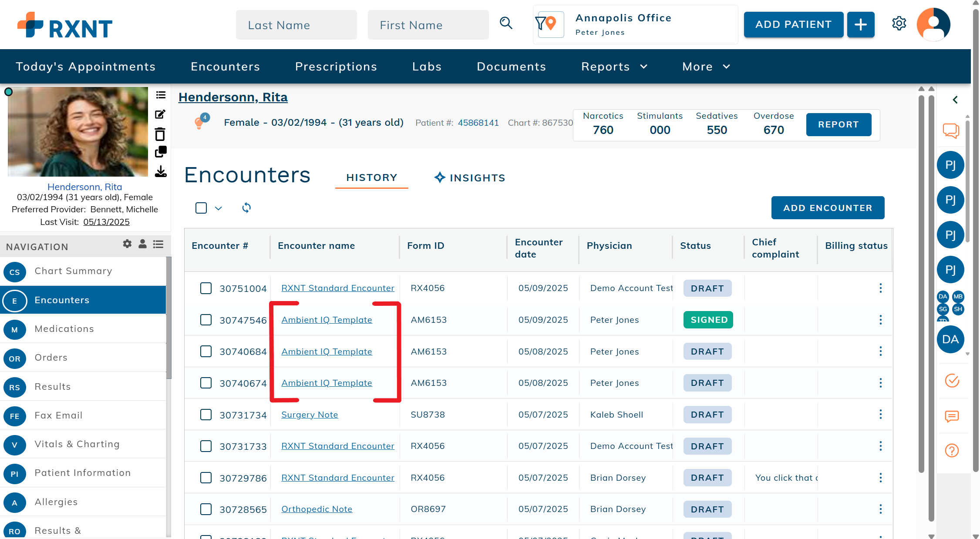
Task: Open the lightbulb alerts icon with badge 4
Action: 201,122
